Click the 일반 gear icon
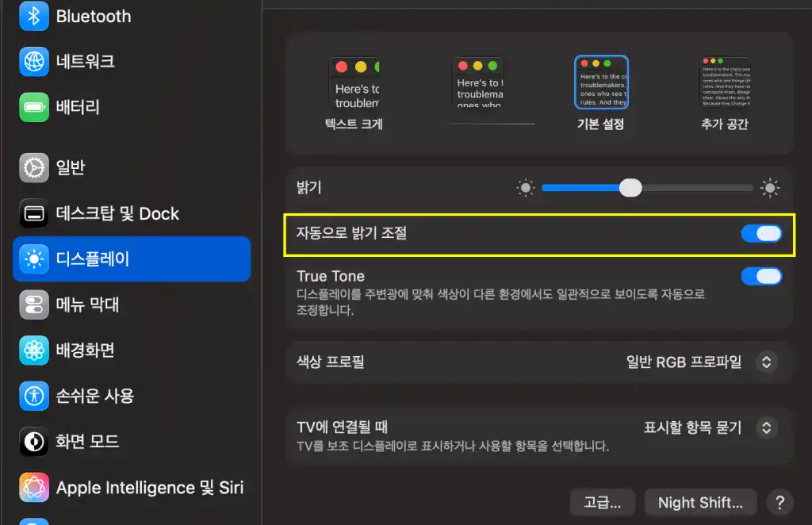The height and width of the screenshot is (525, 812). tap(34, 168)
